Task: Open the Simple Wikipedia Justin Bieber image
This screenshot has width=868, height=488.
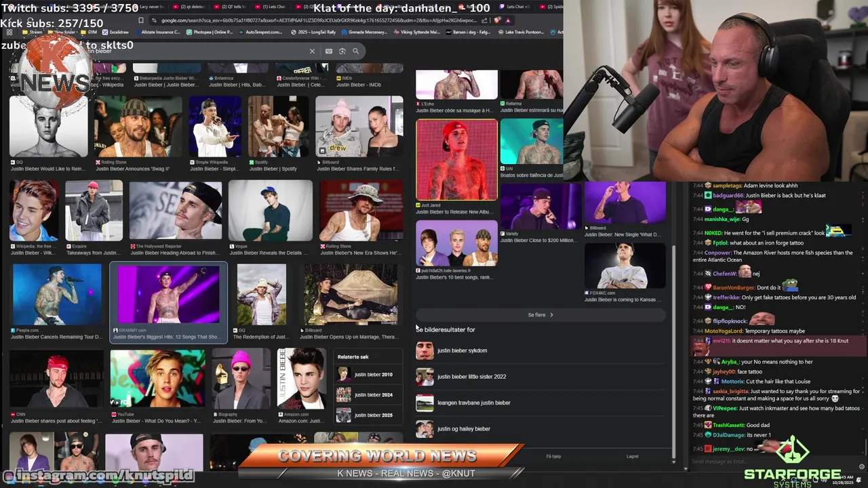Action: (215, 127)
